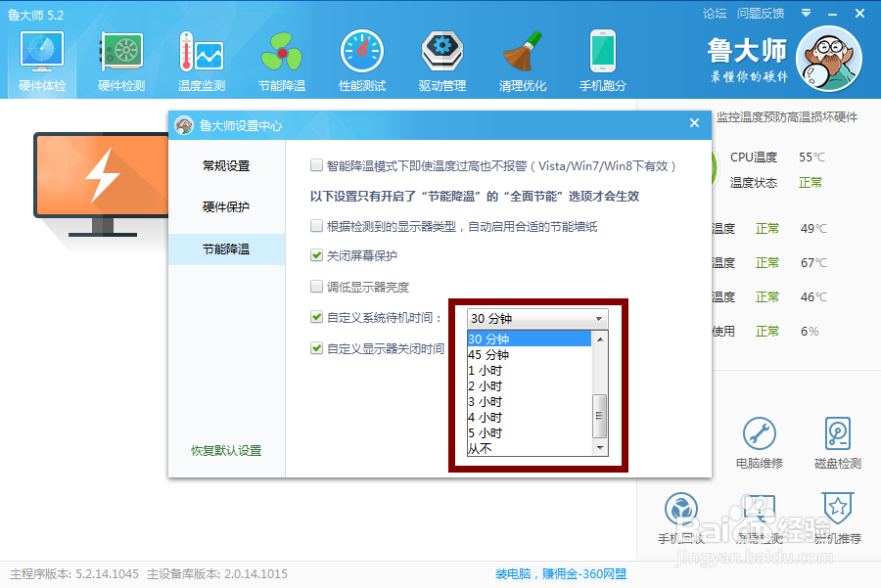Collapse the standby time 30 分钟 combo box
Screen dimensions: 881x588
(x=537, y=318)
